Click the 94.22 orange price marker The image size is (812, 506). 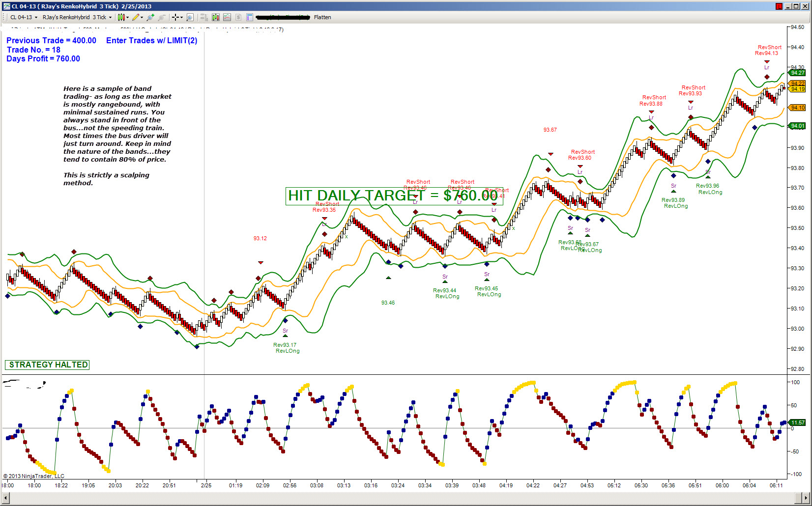point(797,84)
